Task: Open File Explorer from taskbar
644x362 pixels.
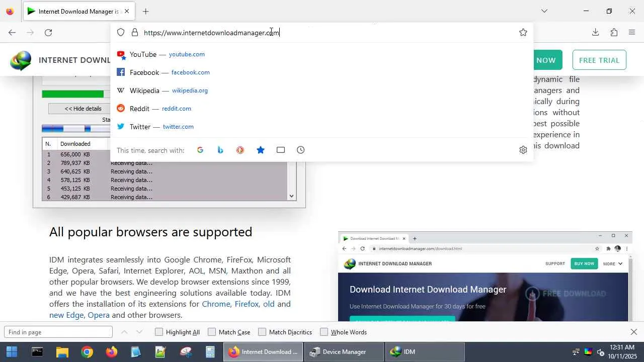Action: click(x=62, y=352)
